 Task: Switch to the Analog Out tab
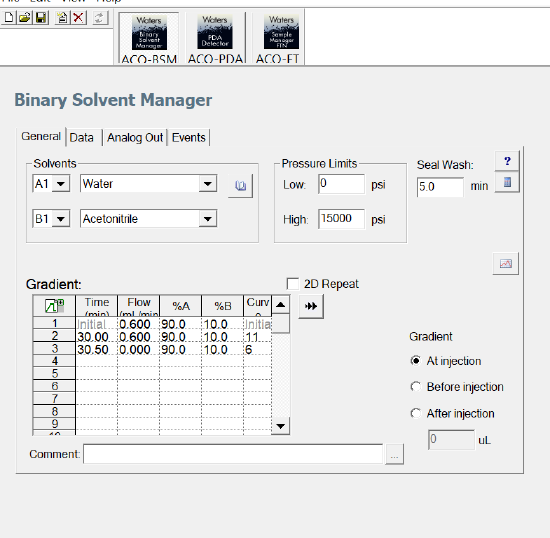[x=135, y=137]
